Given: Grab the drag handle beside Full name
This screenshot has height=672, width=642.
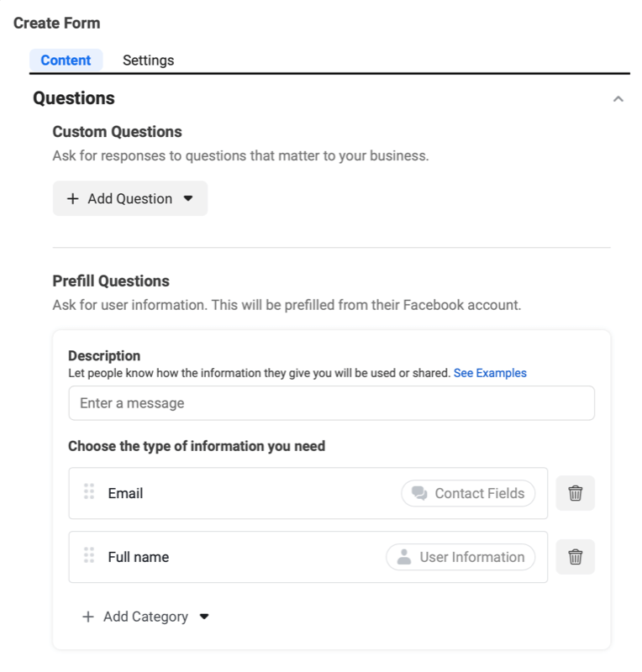Looking at the screenshot, I should (89, 556).
